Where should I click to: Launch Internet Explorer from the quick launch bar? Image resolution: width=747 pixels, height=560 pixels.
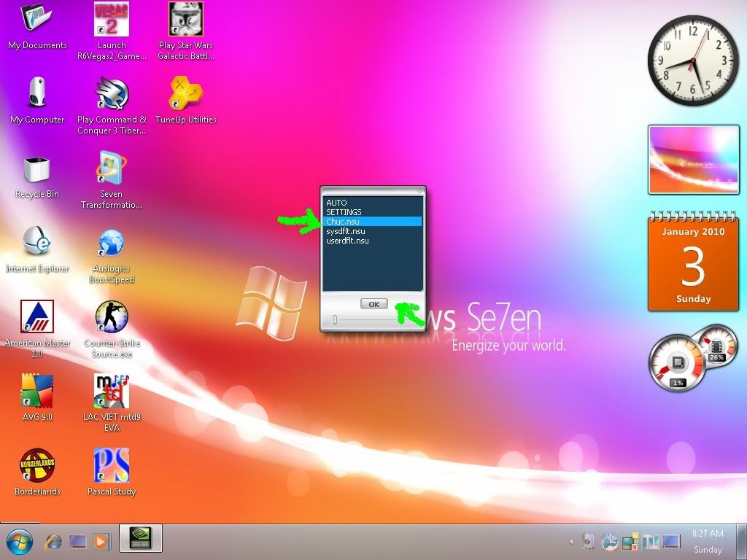(53, 542)
